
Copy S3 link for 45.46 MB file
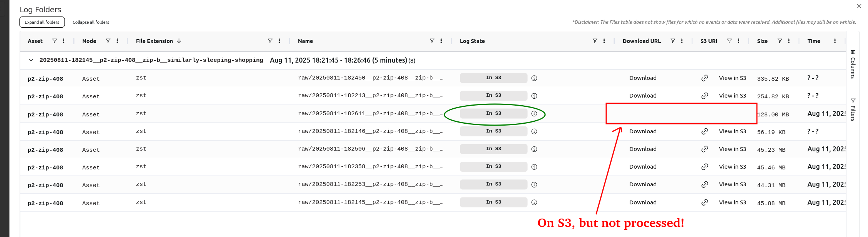(x=705, y=167)
